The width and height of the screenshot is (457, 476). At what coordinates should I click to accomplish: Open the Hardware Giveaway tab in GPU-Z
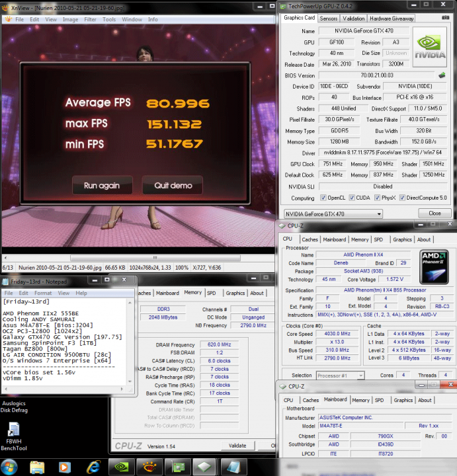coord(392,19)
